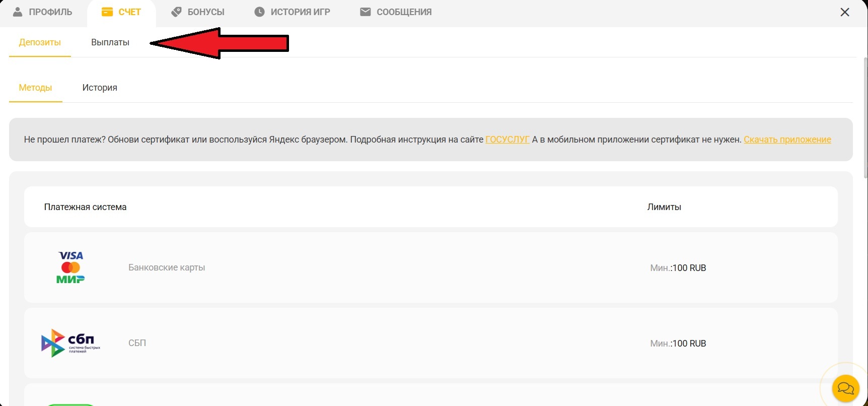The height and width of the screenshot is (406, 868).
Task: Click Мин.:100 RUB for bank cards
Action: pos(678,268)
